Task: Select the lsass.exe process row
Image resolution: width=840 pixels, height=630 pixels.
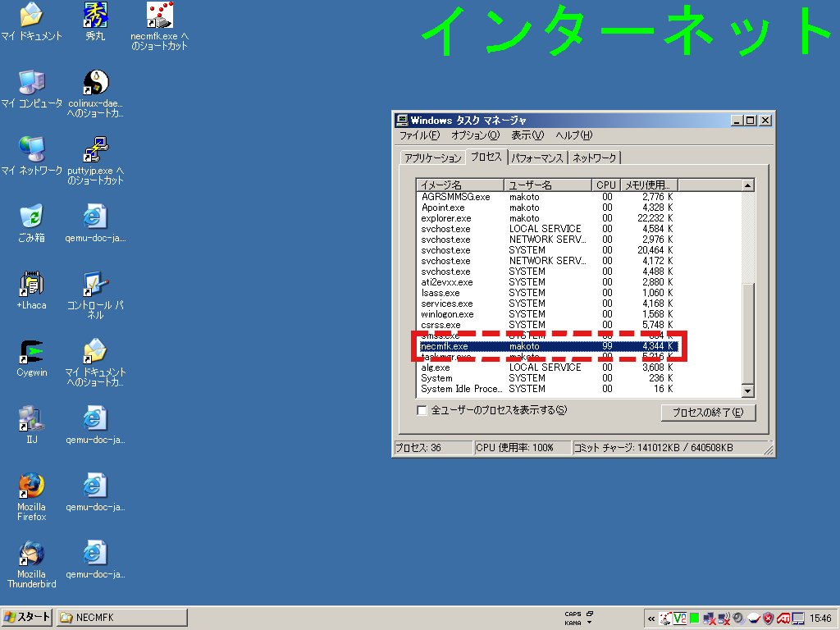Action: (x=546, y=293)
